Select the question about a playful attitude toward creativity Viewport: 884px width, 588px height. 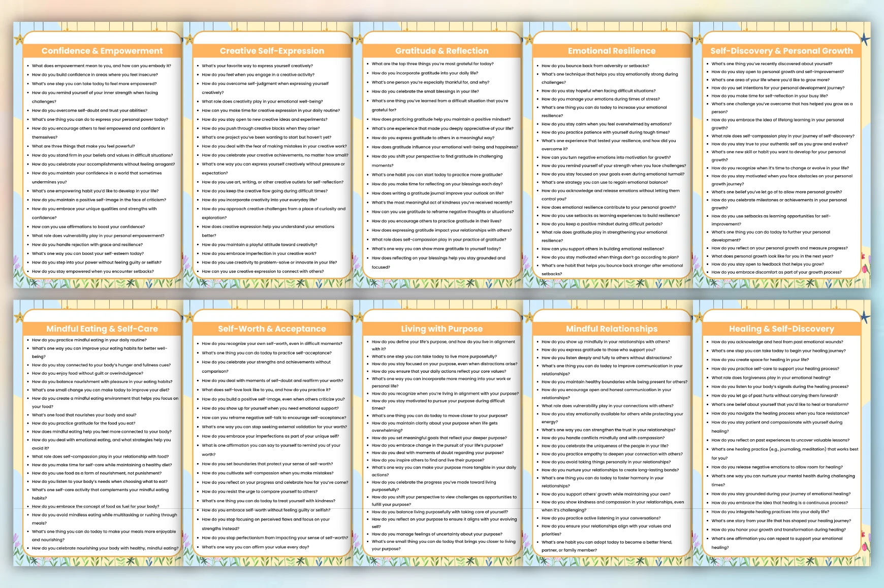pyautogui.click(x=260, y=245)
